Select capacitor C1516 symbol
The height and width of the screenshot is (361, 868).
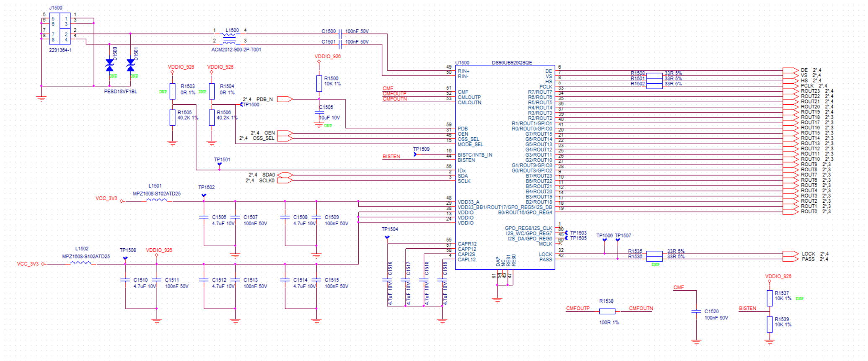pos(387,280)
